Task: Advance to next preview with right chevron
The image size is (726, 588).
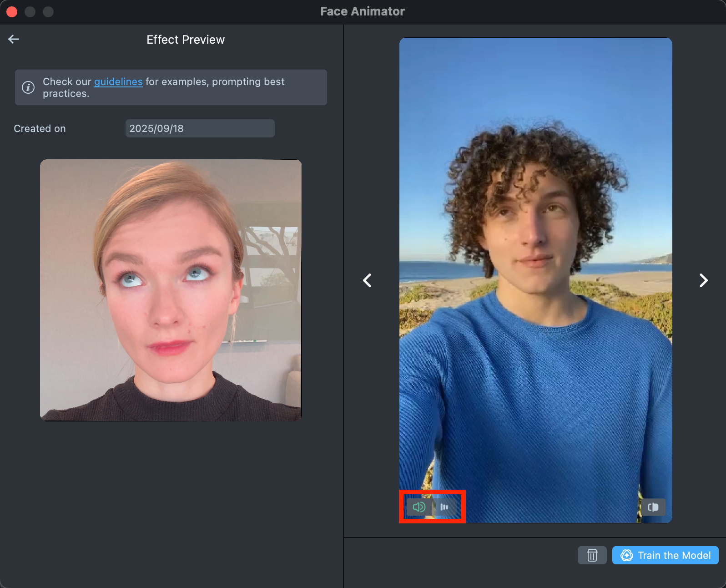Action: pyautogui.click(x=703, y=280)
